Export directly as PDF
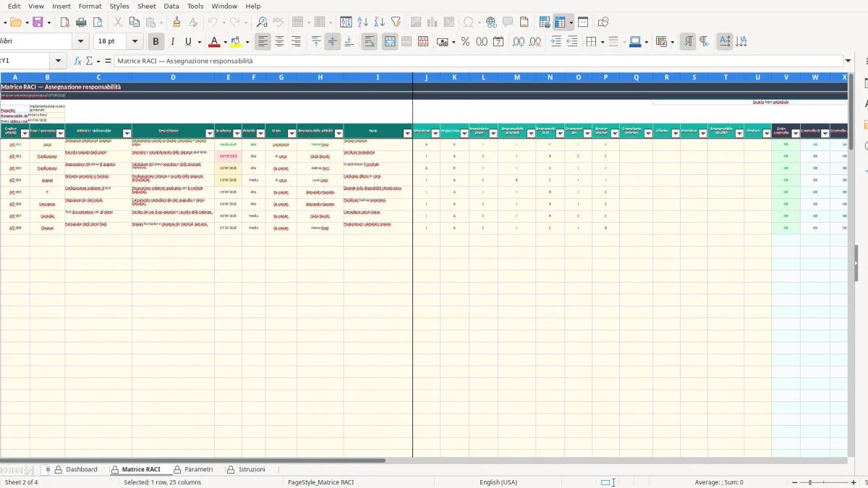 click(64, 22)
